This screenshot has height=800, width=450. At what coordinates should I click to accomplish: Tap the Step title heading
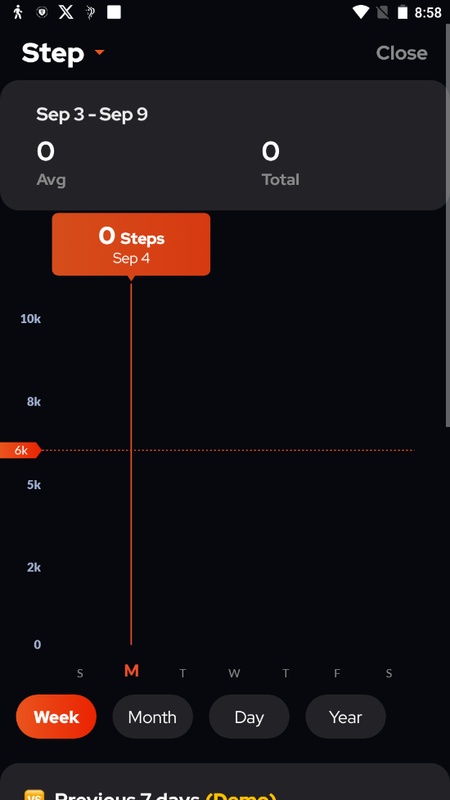pos(53,54)
